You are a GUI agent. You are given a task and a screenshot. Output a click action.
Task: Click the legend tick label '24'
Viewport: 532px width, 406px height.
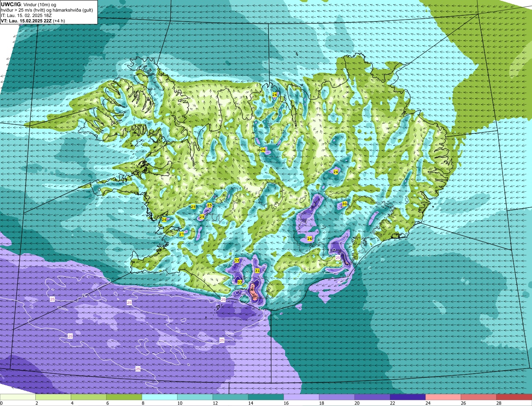tap(427, 403)
